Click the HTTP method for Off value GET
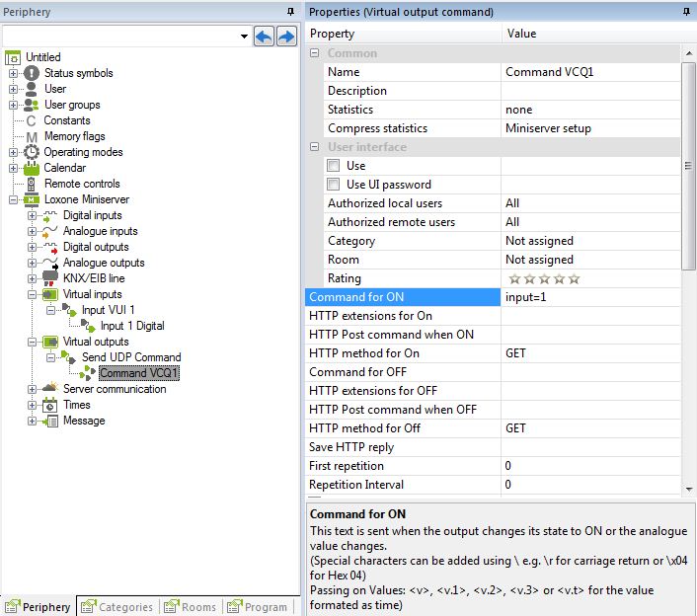The image size is (697, 616). pyautogui.click(x=515, y=428)
